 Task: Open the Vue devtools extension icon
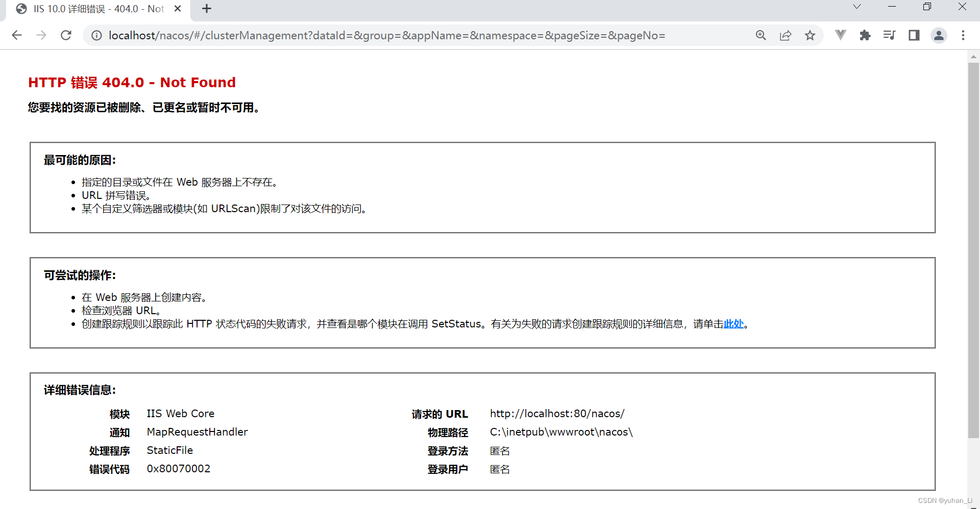841,35
